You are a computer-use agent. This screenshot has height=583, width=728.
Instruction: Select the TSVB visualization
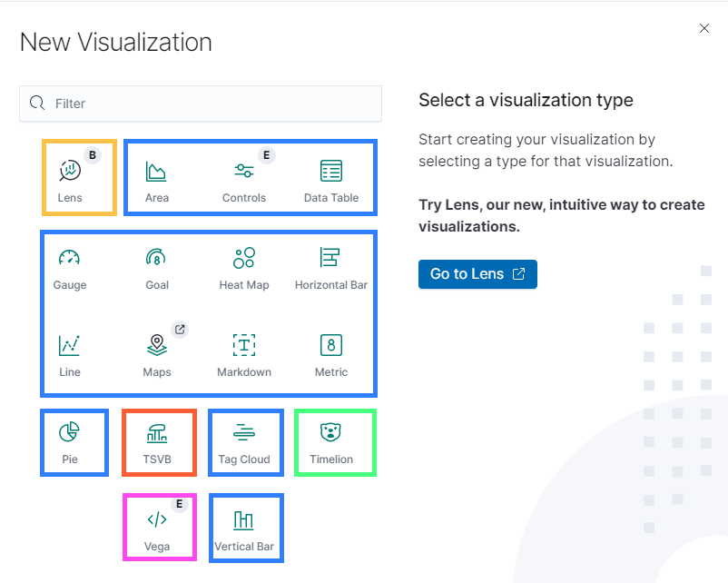click(x=159, y=443)
